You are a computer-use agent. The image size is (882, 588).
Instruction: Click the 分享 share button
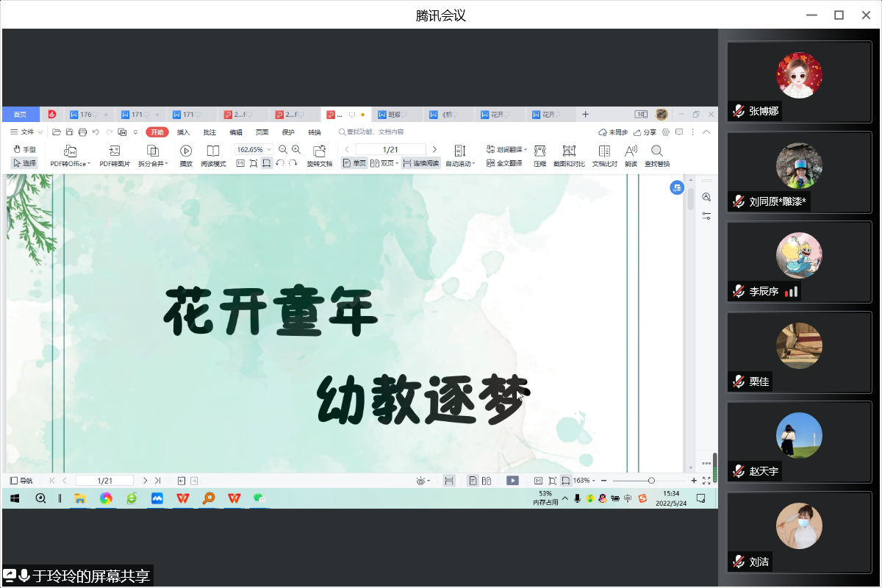[x=645, y=132]
